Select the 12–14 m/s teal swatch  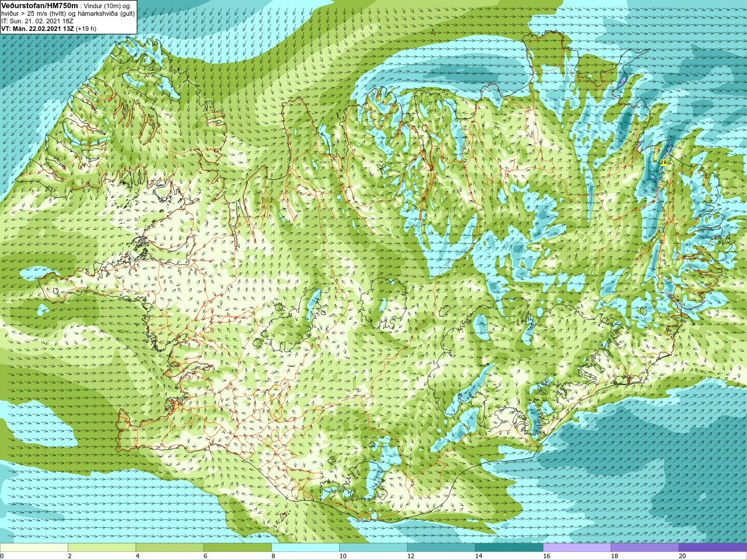click(441, 548)
